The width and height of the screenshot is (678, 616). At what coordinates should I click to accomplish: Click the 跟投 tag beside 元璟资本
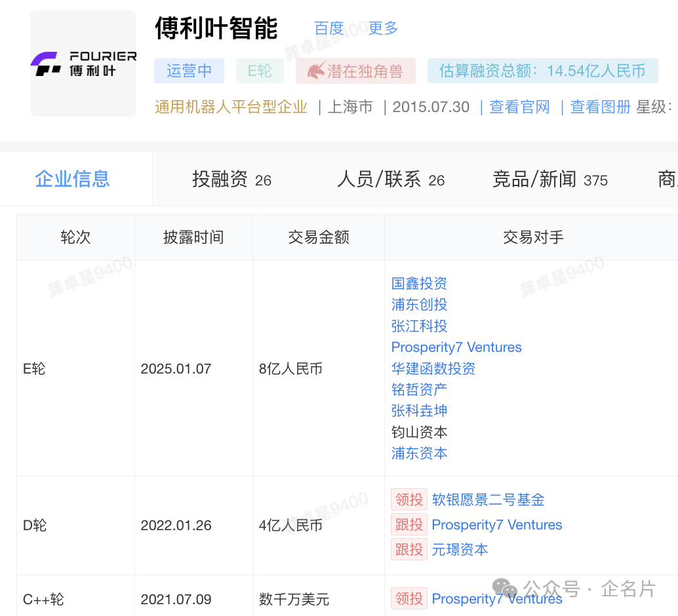(409, 549)
